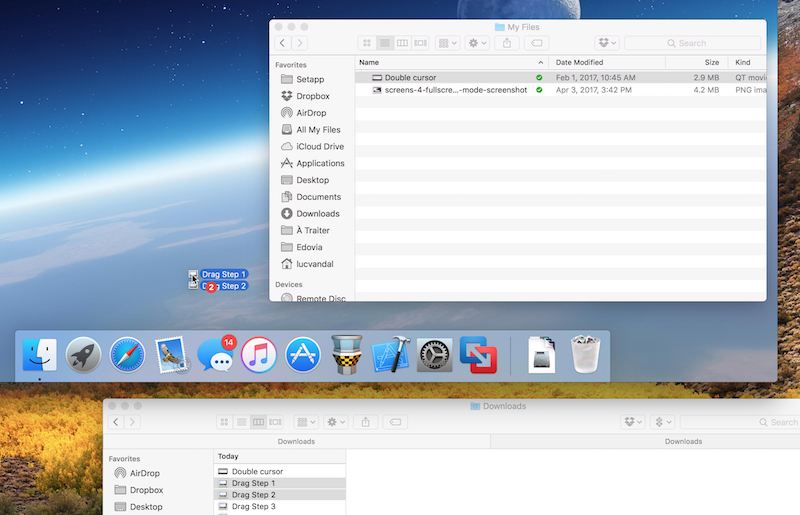The width and height of the screenshot is (800, 515).
Task: Go back in My Files window
Action: click(283, 43)
